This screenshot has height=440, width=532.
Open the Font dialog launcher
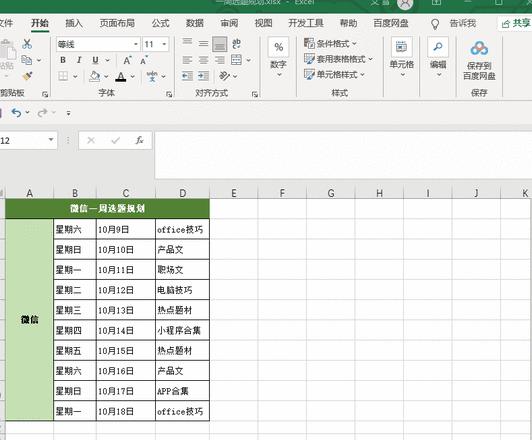[169, 94]
